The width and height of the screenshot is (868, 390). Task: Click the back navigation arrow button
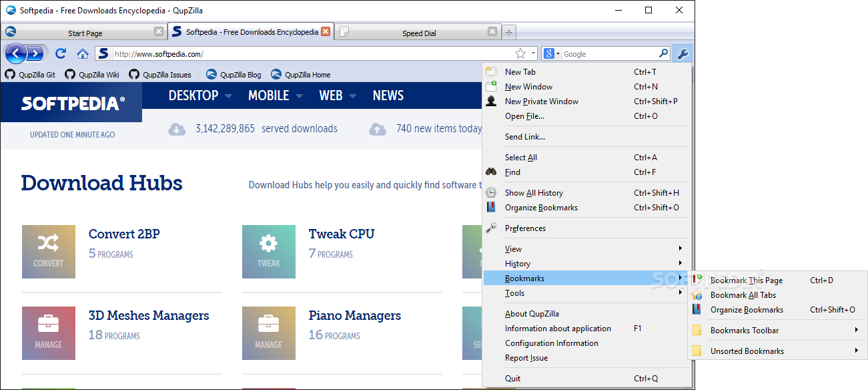(15, 54)
